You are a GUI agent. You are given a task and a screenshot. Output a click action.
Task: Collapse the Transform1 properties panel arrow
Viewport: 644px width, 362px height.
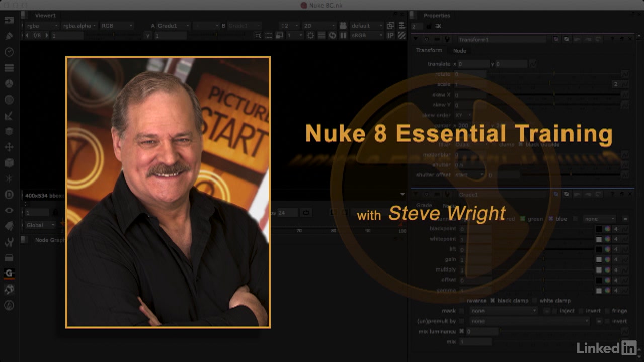point(415,39)
